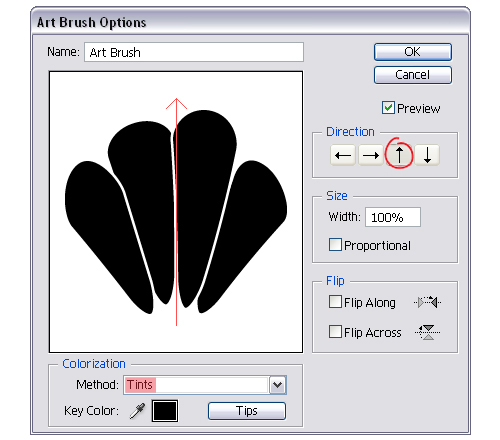Choose the down arrow direction button
500x440 pixels.
coord(427,155)
